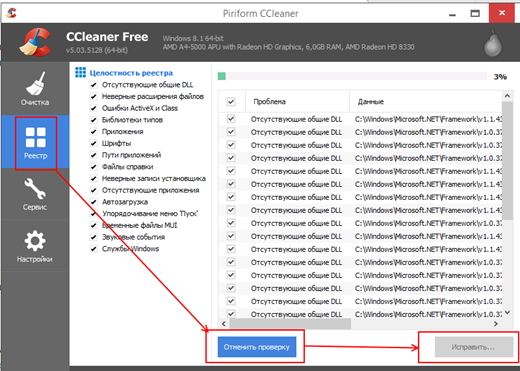Toggle the Шрифты checkbox
520x371 pixels.
pos(94,143)
